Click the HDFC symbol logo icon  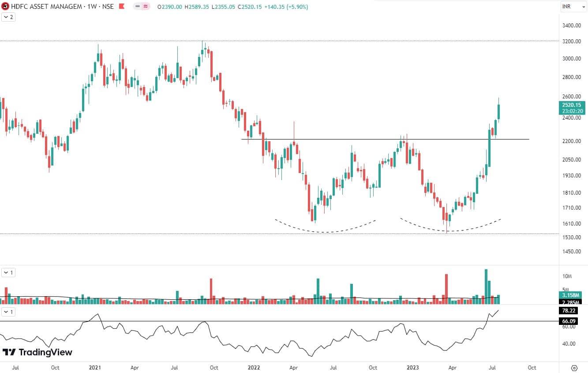(5, 7)
